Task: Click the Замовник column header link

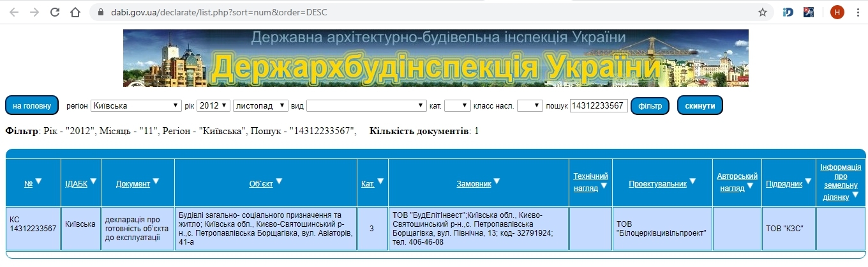Action: click(x=474, y=184)
